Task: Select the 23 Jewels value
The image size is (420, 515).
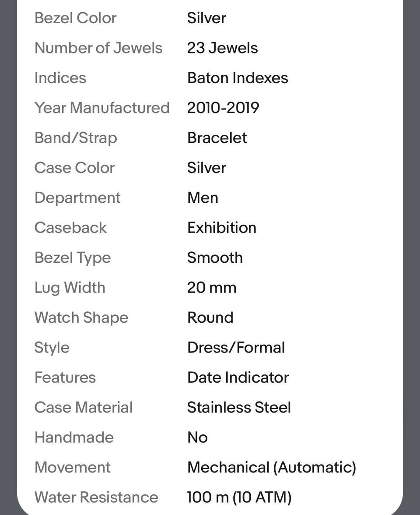Action: 222,48
